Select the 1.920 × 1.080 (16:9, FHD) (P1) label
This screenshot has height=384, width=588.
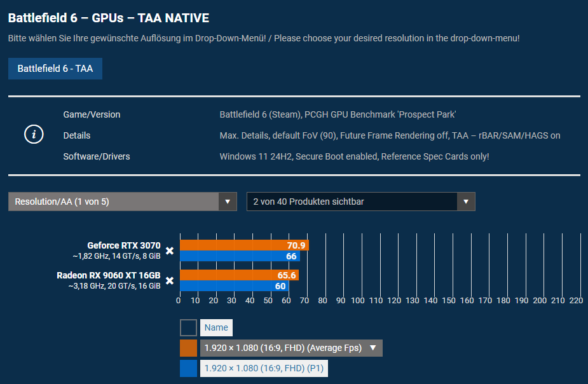click(x=264, y=368)
